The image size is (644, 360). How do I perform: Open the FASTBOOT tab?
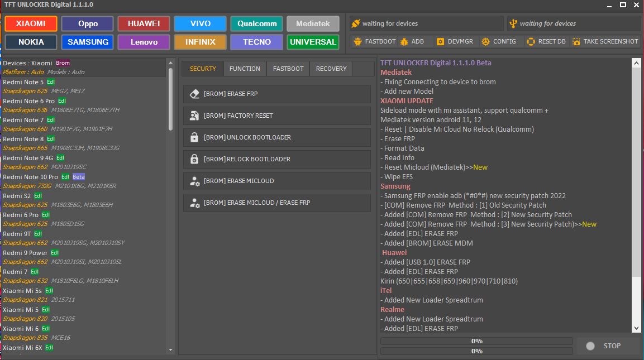pyautogui.click(x=288, y=69)
